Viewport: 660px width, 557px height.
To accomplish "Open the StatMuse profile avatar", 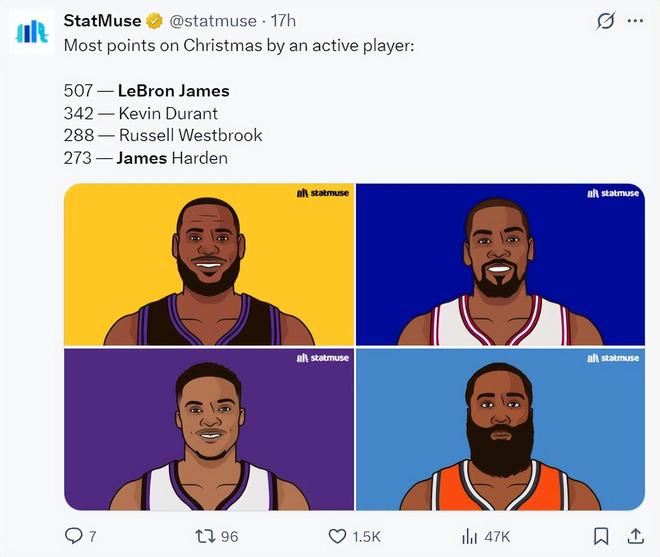I will coord(32,31).
